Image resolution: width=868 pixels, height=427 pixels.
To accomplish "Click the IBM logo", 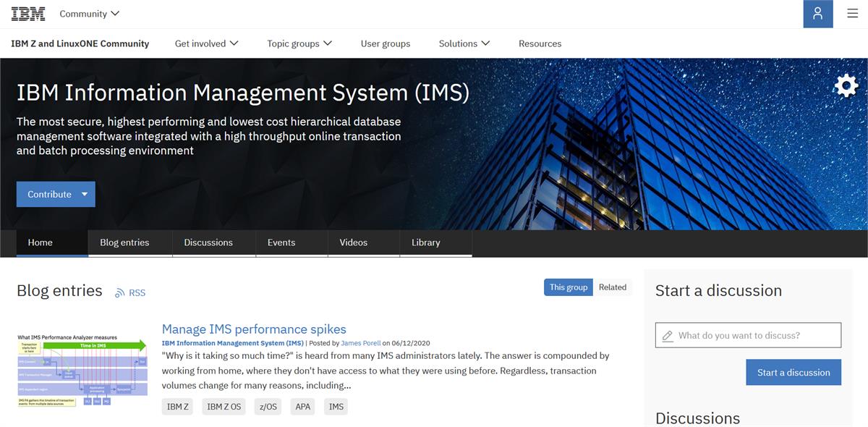I will (28, 14).
